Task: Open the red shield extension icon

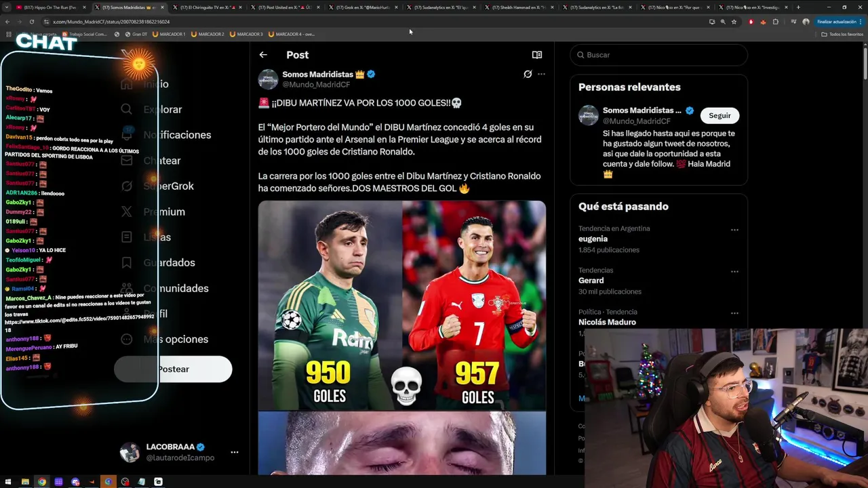Action: tap(751, 22)
